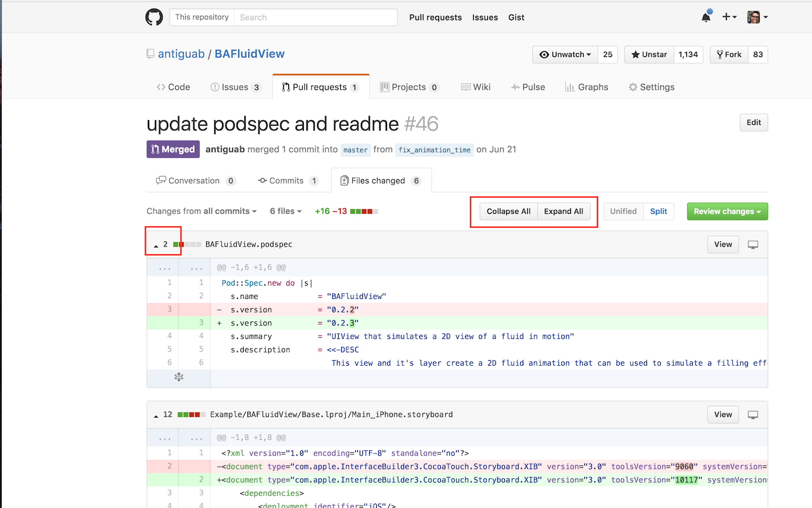
Task: Select the Files changed tab
Action: pos(381,180)
